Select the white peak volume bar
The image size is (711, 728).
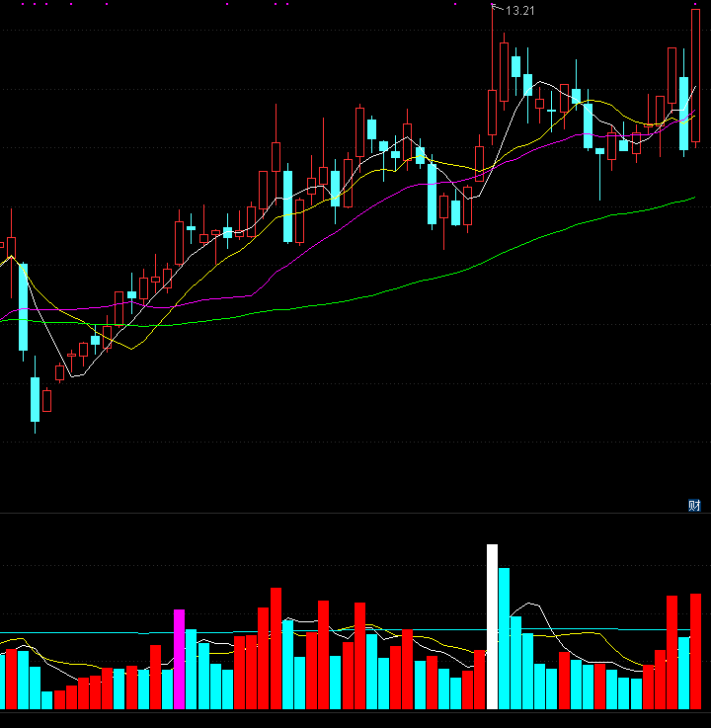tap(492, 626)
